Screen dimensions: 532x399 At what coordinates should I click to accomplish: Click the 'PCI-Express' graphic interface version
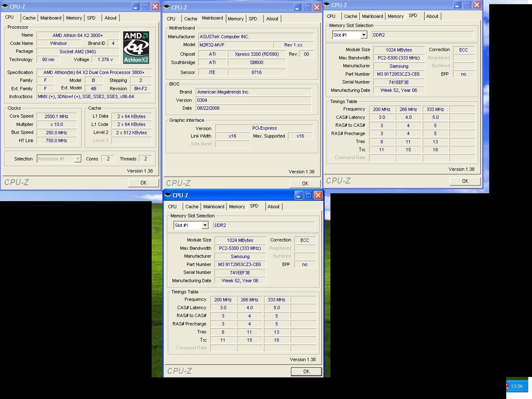pos(264,128)
